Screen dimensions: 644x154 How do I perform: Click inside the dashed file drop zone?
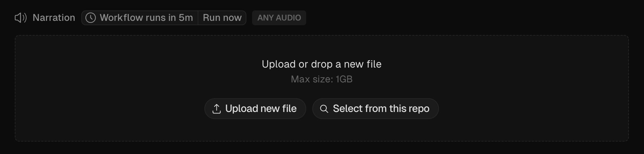pos(322,88)
